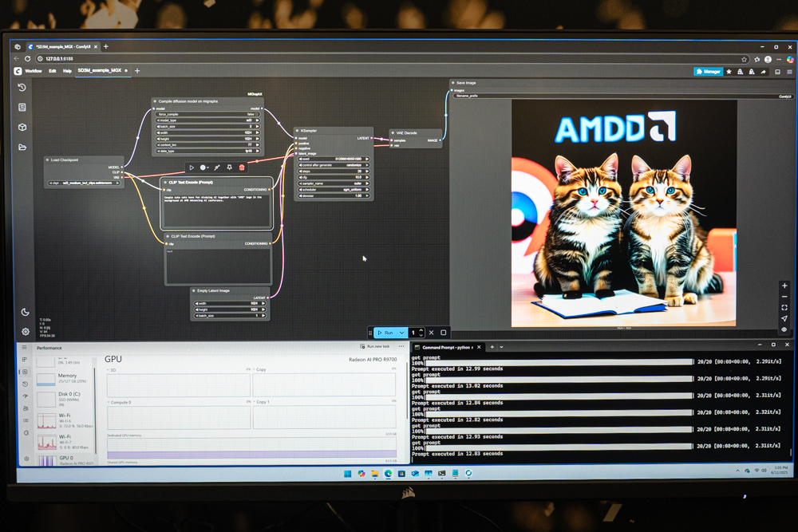
Task: Open ComfyUI settings gear icon
Action: click(26, 332)
